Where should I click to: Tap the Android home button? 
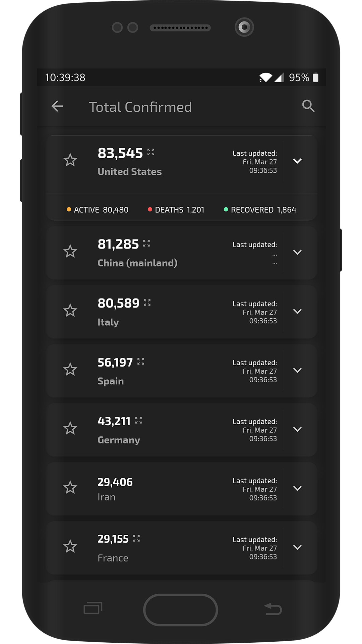tap(181, 609)
